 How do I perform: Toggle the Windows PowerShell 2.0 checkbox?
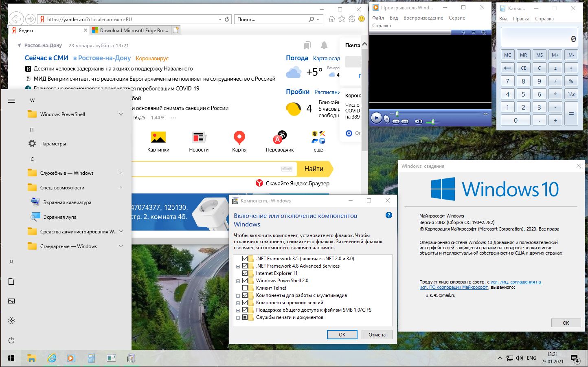(x=245, y=281)
